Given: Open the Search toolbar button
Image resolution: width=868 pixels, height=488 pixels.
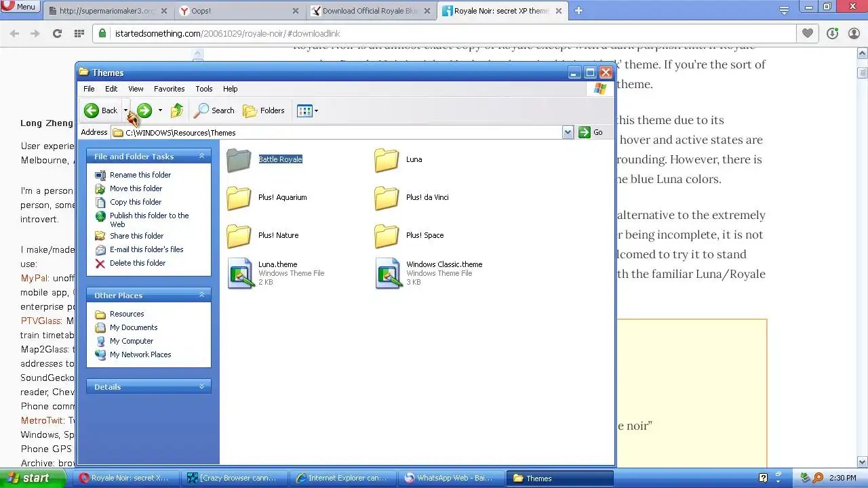Looking at the screenshot, I should pyautogui.click(x=214, y=110).
